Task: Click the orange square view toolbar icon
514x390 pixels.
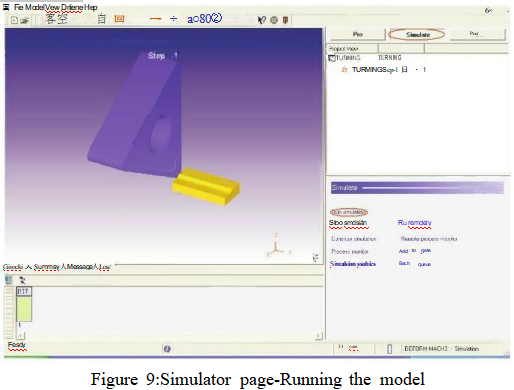Action: pyautogui.click(x=119, y=19)
